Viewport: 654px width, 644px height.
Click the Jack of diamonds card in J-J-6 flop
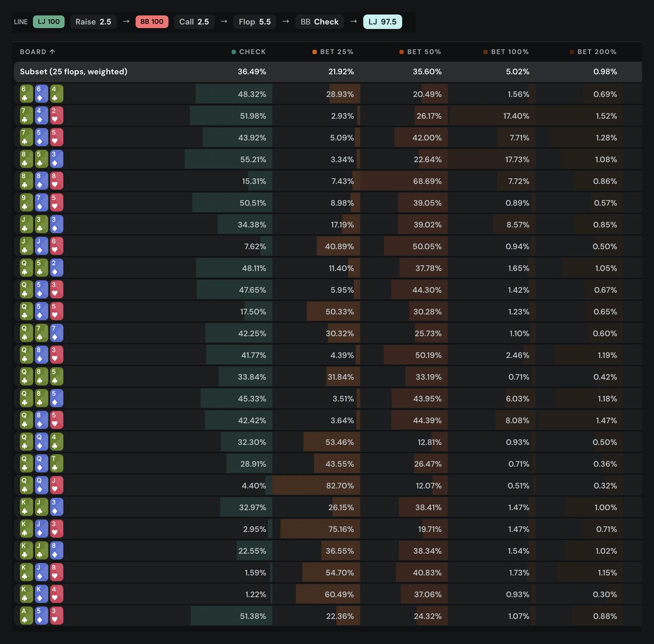41,246
